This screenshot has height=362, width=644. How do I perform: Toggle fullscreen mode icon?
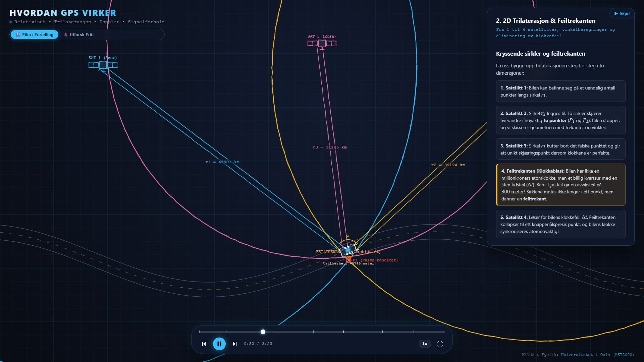point(440,344)
